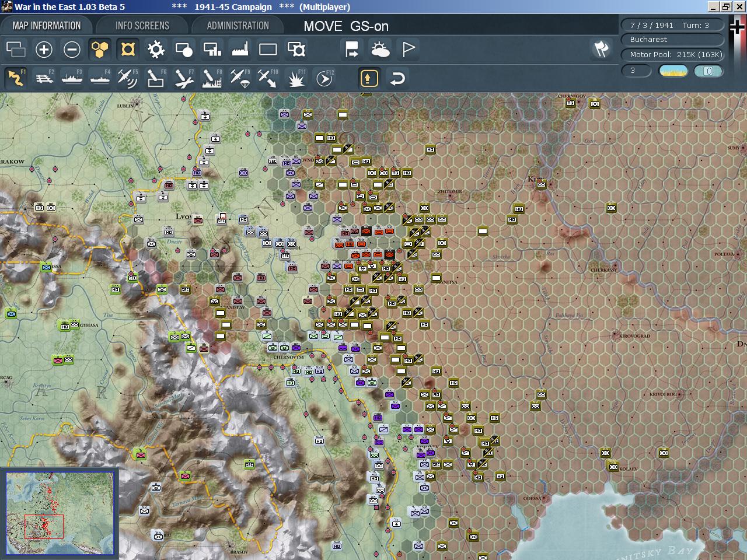The height and width of the screenshot is (560, 747).
Task: Click the F12 arrow circle icon
Action: (x=324, y=78)
